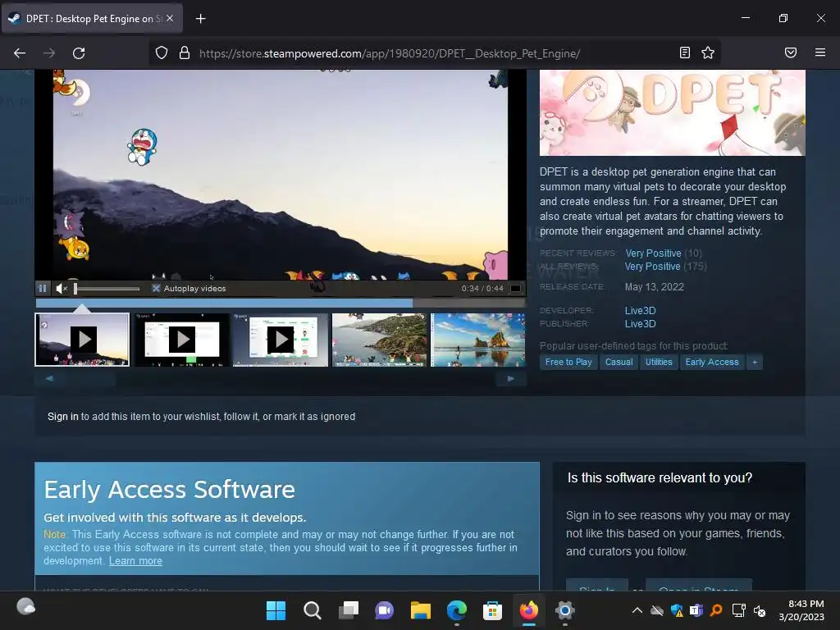Unmute the video sound
840x630 pixels.
pyautogui.click(x=61, y=288)
